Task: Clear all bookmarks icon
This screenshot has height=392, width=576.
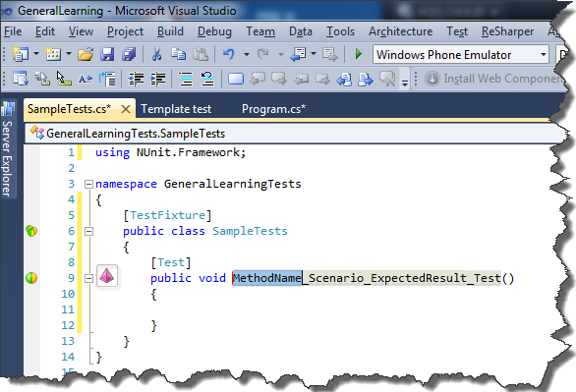Action: (387, 79)
